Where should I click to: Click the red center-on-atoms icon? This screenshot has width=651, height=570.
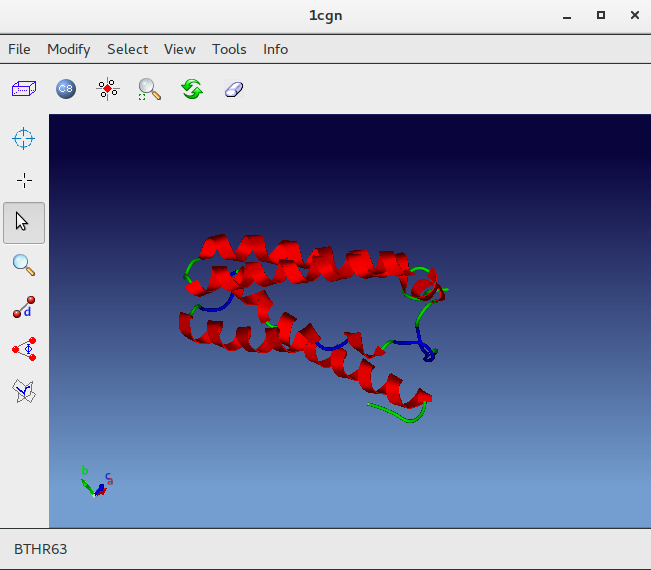[x=108, y=89]
